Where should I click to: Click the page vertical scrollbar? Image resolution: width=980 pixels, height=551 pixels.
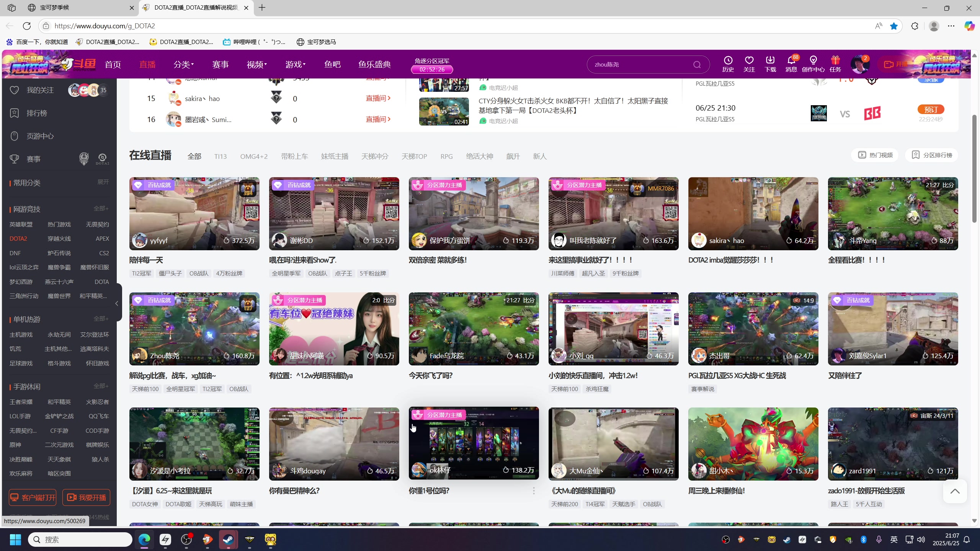tap(975, 168)
